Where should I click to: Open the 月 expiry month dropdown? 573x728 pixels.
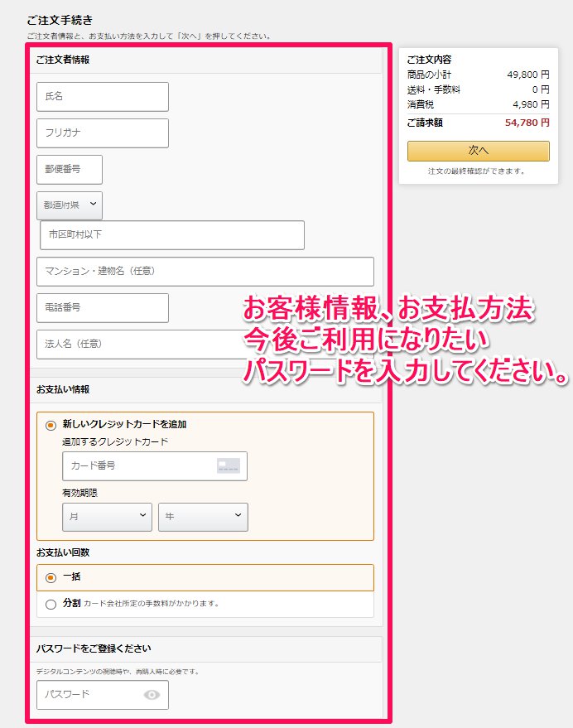click(108, 517)
